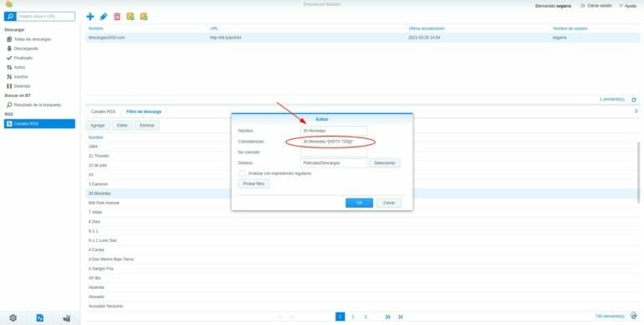Select Canales RSS in sidebar
Screen dimensions: 644x325
[x=39, y=123]
